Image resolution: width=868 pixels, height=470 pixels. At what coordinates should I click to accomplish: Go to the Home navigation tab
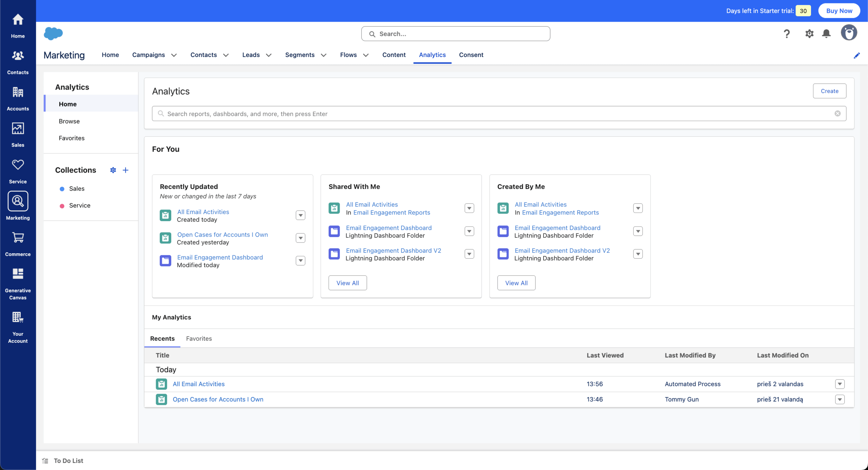[110, 55]
